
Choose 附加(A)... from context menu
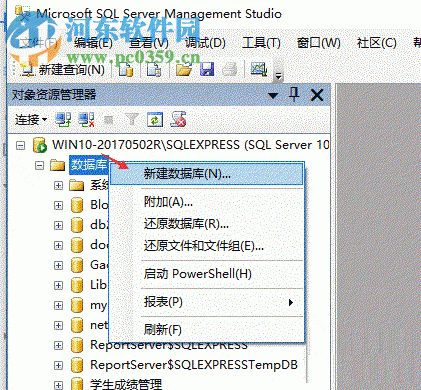(x=206, y=202)
